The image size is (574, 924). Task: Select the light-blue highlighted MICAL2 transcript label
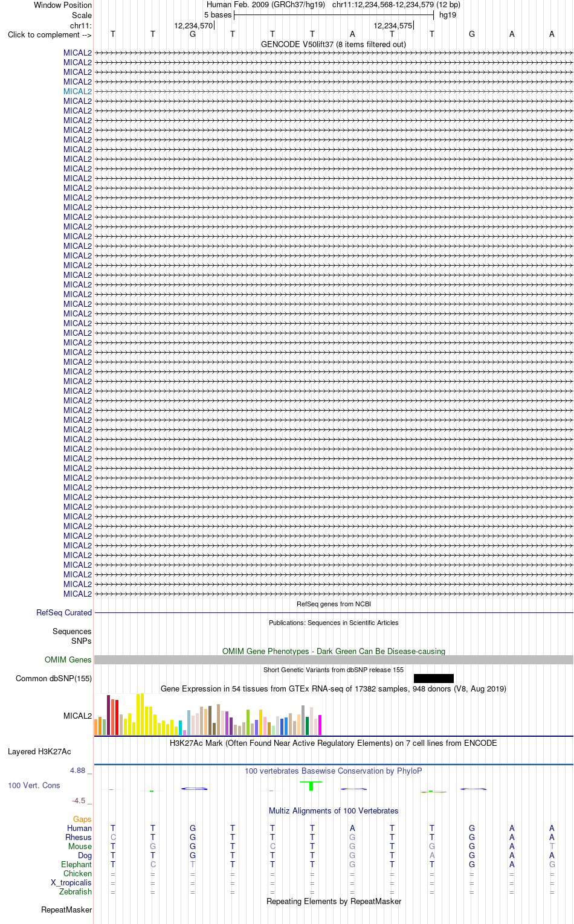coord(77,91)
